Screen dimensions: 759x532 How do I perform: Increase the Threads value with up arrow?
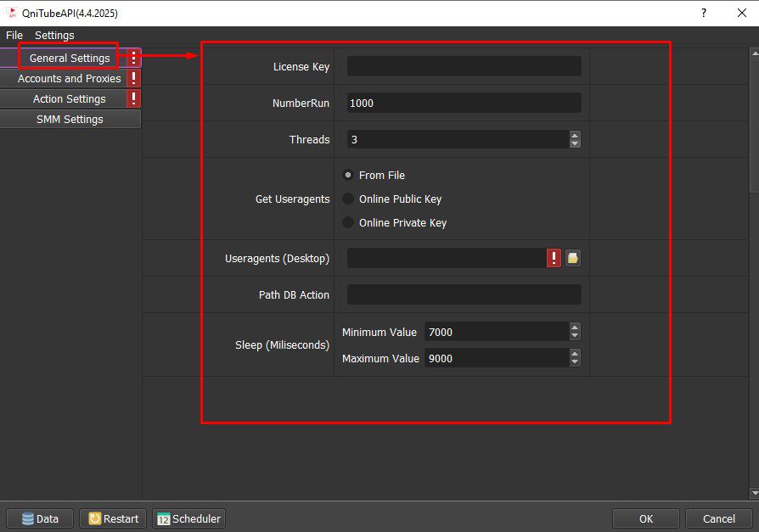[x=575, y=136]
